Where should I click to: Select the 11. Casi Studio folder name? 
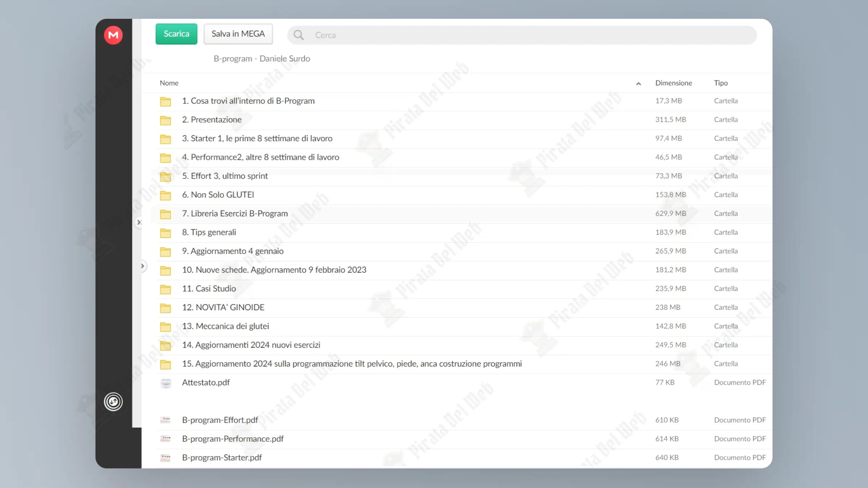tap(209, 289)
